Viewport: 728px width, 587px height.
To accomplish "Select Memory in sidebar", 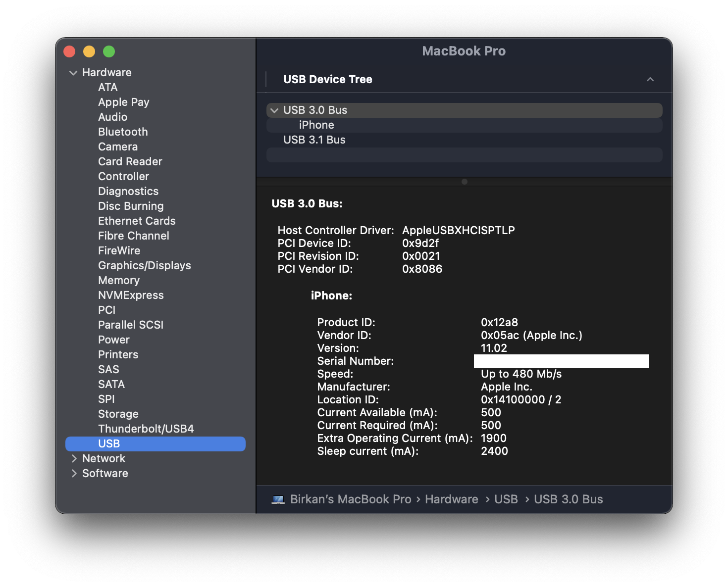I will pos(119,280).
